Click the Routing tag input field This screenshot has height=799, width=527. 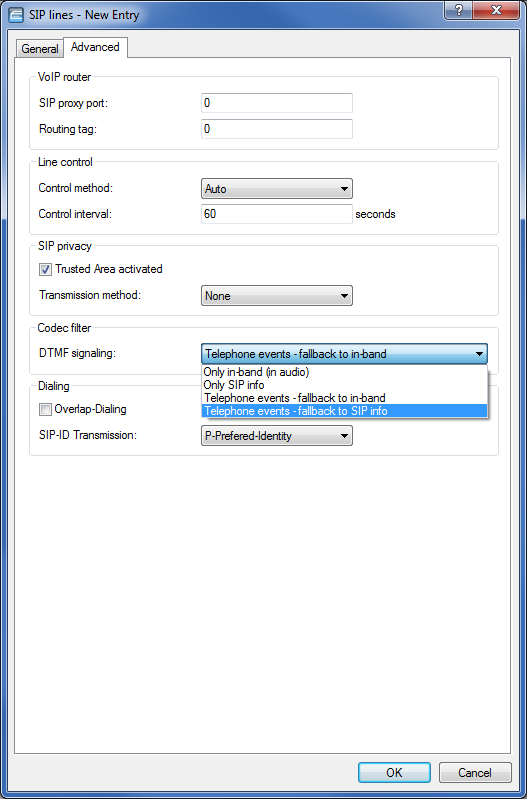277,129
